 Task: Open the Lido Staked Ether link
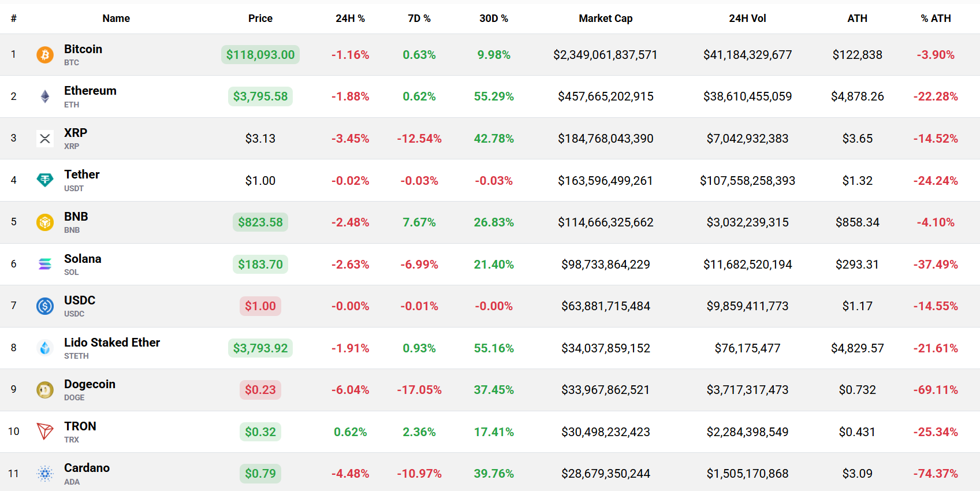tap(112, 343)
